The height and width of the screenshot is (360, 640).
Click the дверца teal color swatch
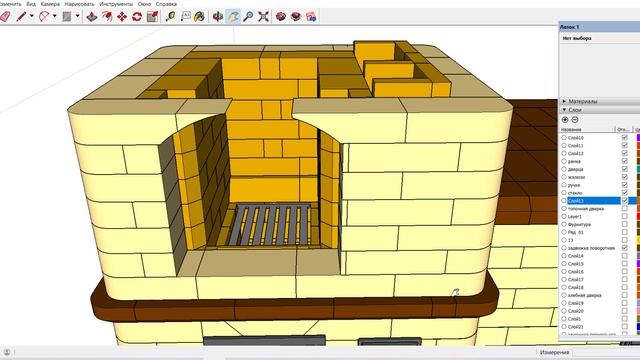[x=638, y=169]
